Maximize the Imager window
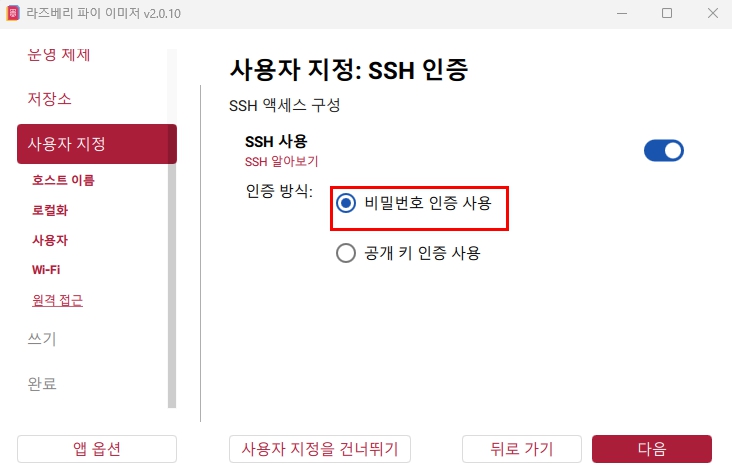Viewport: 732px width, 475px height. [667, 13]
